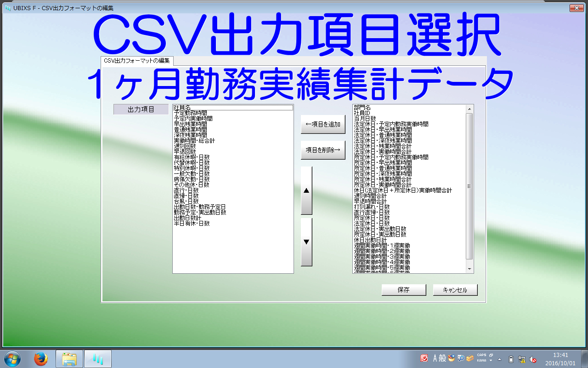Click the ←項目を追加 button
This screenshot has height=368, width=588.
(322, 125)
